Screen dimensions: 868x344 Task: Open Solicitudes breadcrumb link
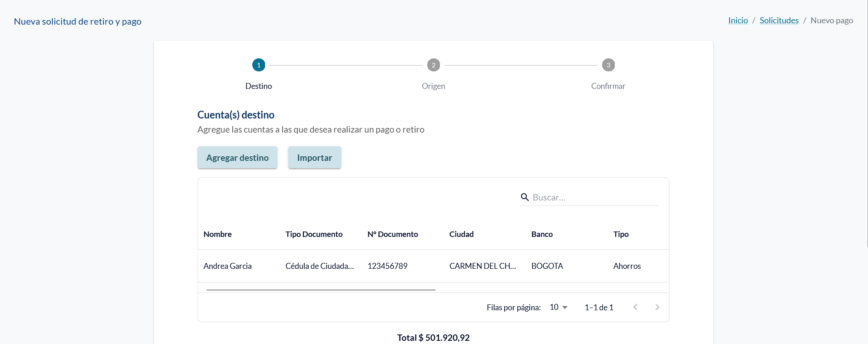779,21
